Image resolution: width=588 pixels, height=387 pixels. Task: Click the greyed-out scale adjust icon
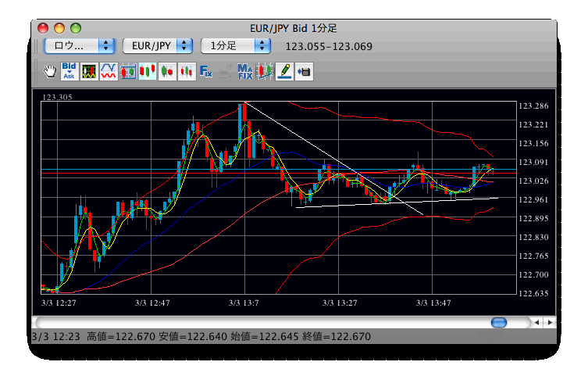(x=225, y=71)
